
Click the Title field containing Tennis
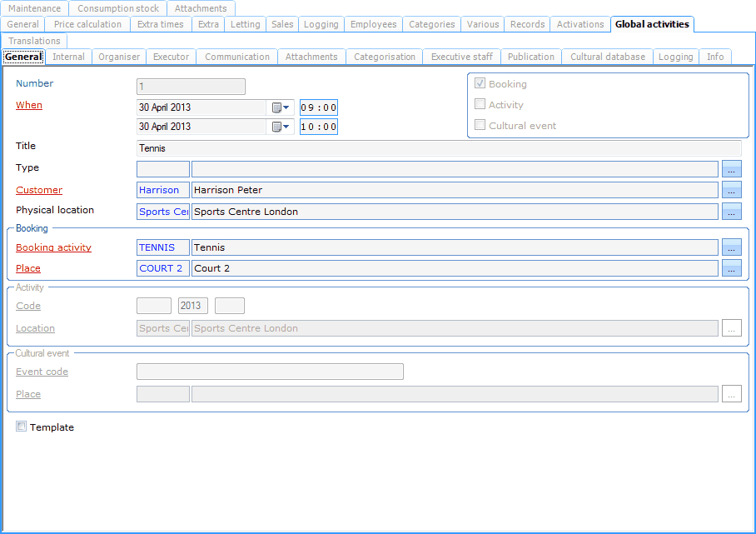438,148
